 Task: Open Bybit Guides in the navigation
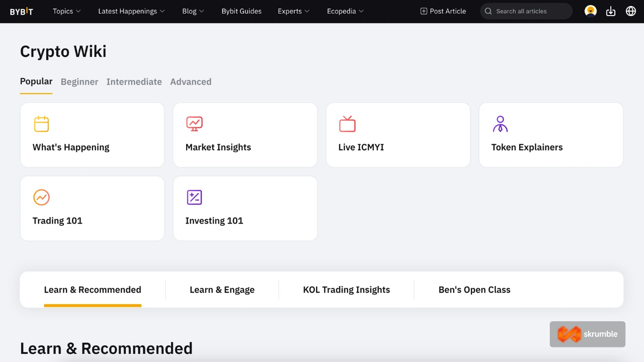[242, 11]
